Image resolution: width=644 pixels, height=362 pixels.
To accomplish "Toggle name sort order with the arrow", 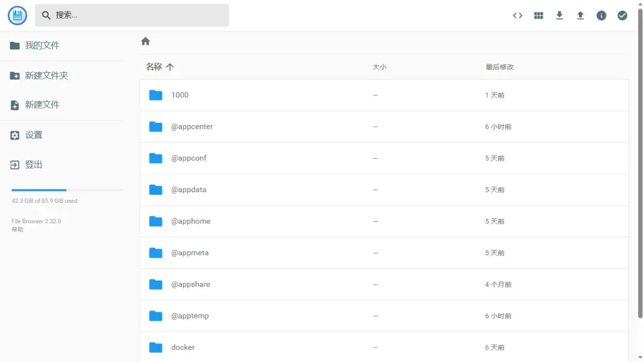I will (171, 67).
